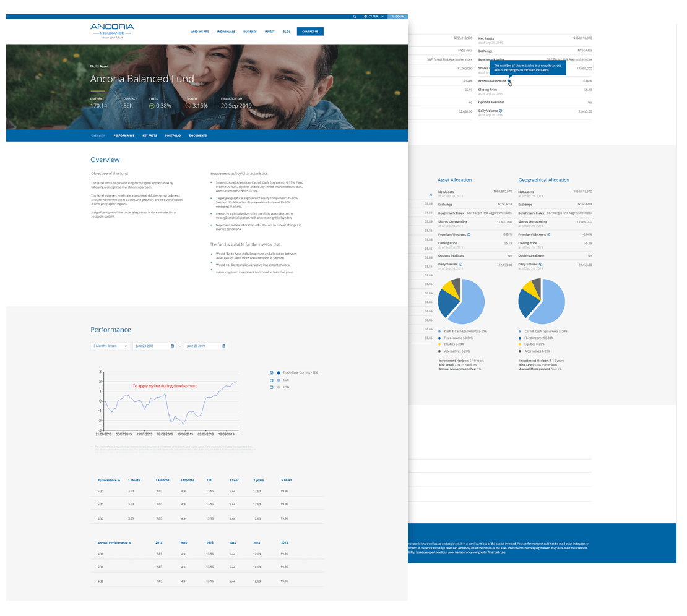Click the Ancoria Insurance logo
The width and height of the screenshot is (687, 616).
[x=112, y=31]
